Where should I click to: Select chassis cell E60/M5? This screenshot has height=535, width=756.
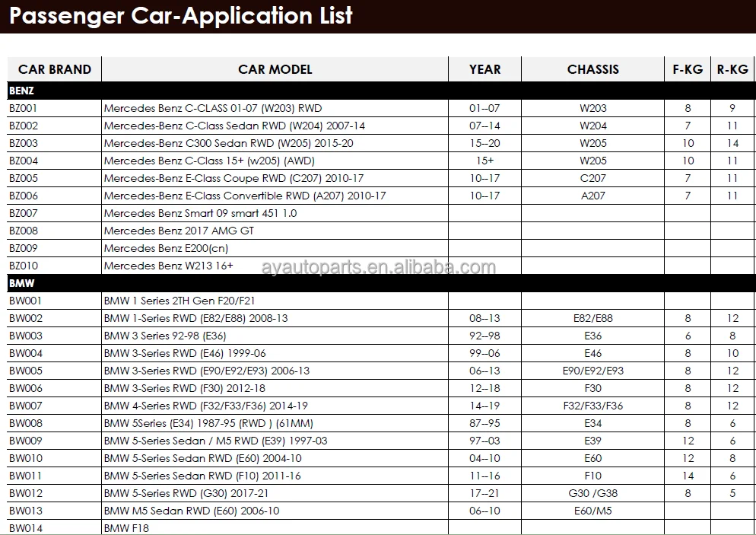[x=592, y=511]
